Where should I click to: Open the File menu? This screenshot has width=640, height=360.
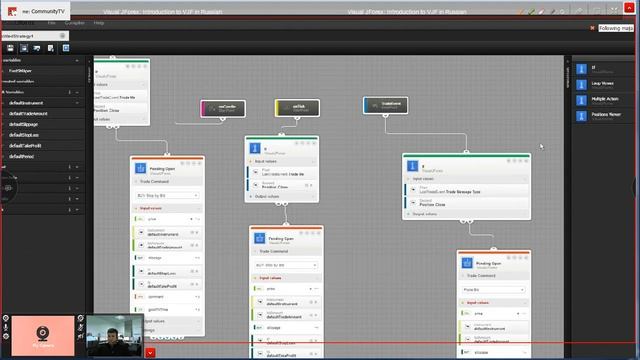51,23
